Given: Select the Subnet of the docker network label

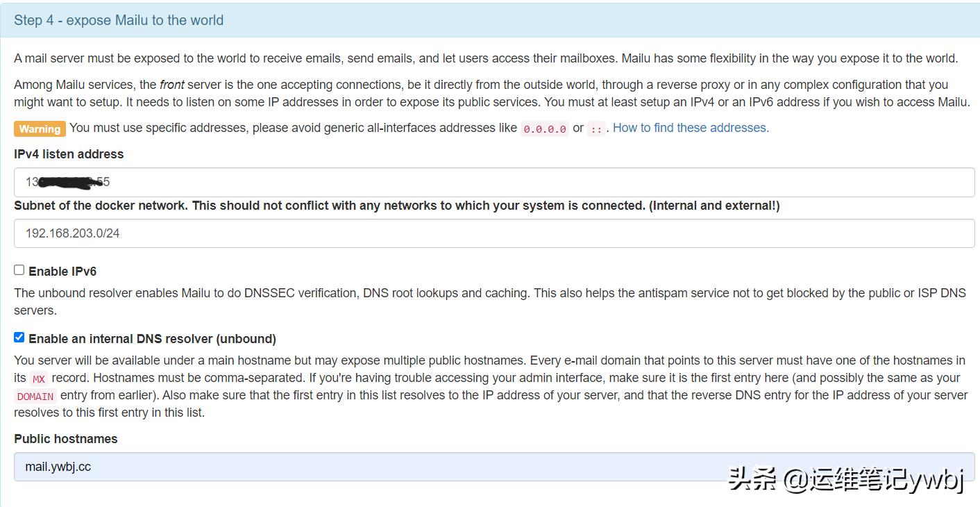Looking at the screenshot, I should click(x=397, y=206).
